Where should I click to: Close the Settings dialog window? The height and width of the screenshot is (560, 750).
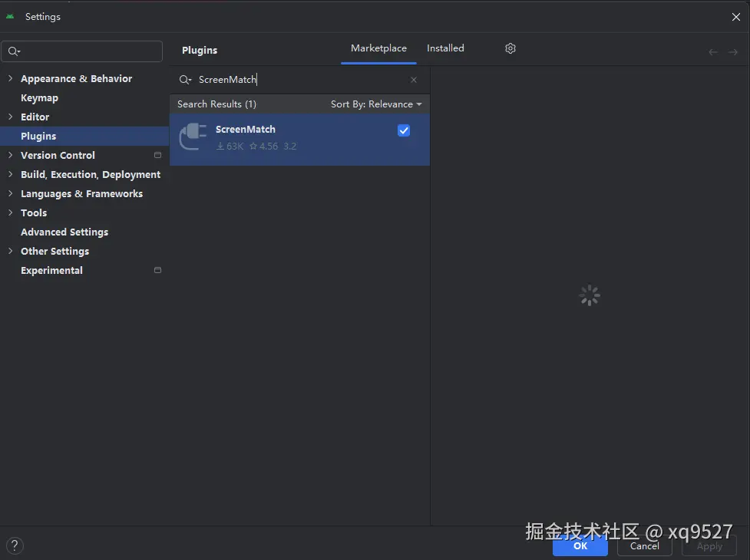click(735, 17)
